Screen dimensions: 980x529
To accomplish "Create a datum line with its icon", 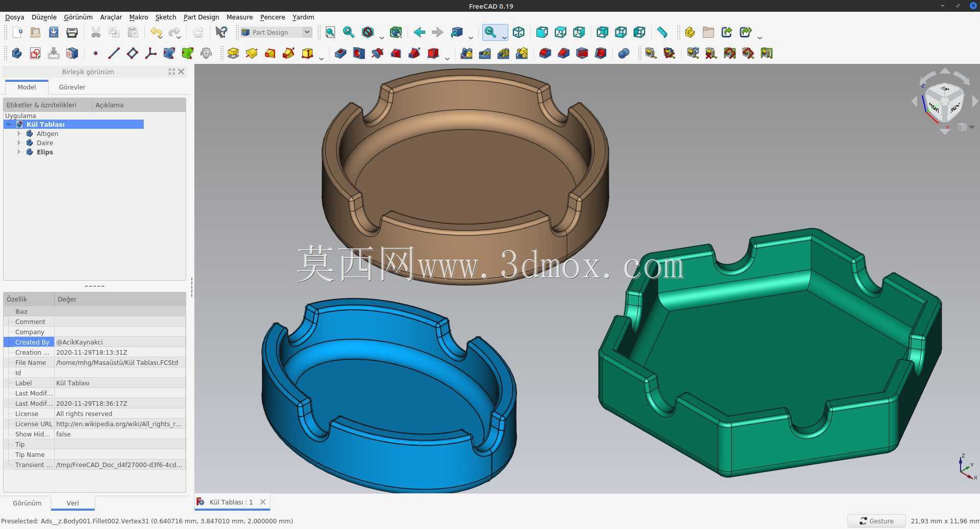I will pos(114,53).
